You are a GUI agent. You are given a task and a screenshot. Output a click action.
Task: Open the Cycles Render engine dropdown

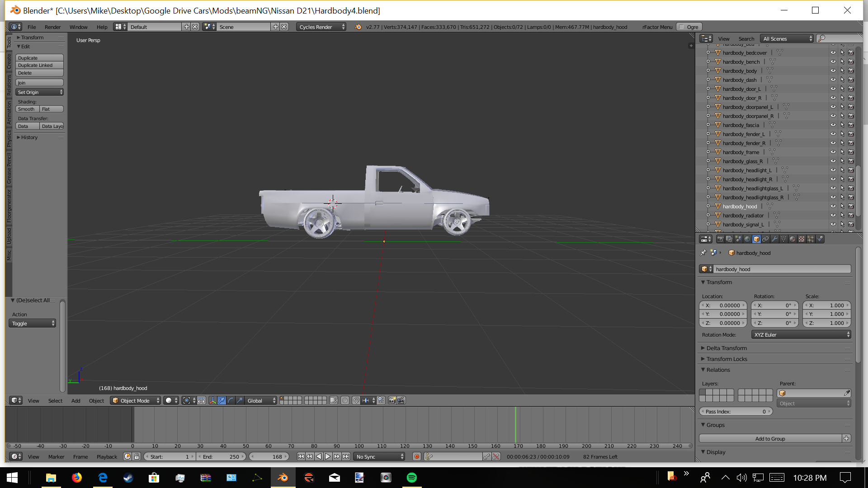coord(322,27)
